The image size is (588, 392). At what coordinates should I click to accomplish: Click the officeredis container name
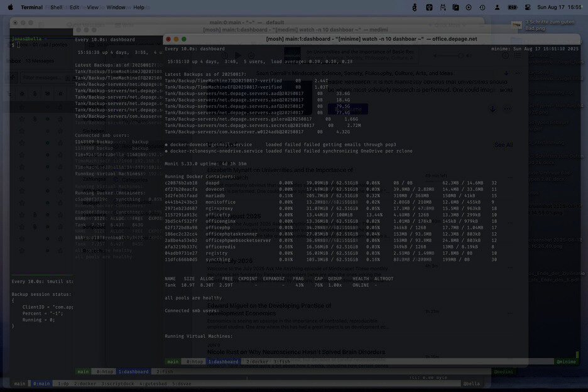tap(220, 246)
